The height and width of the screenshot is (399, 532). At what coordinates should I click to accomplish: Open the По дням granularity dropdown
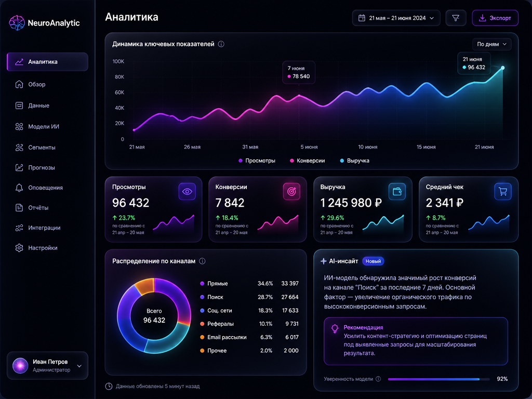pyautogui.click(x=491, y=44)
